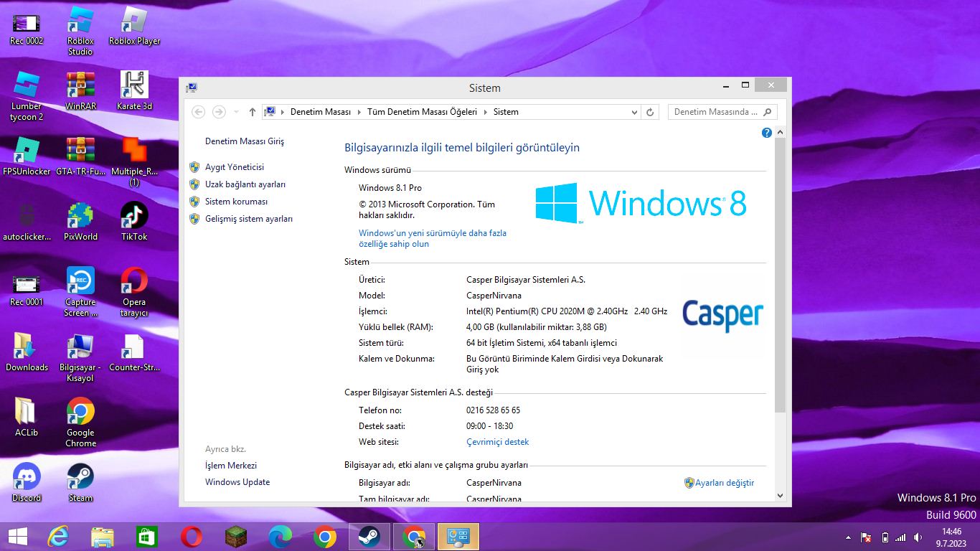Launch Roblox Player from the desktop
The height and width of the screenshot is (551, 980).
[134, 26]
